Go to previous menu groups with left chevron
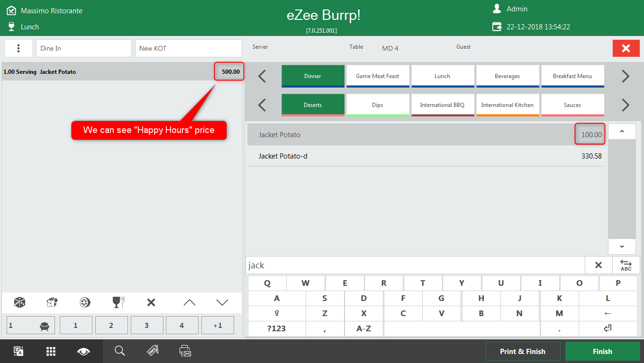This screenshot has width=644, height=363. click(x=262, y=76)
